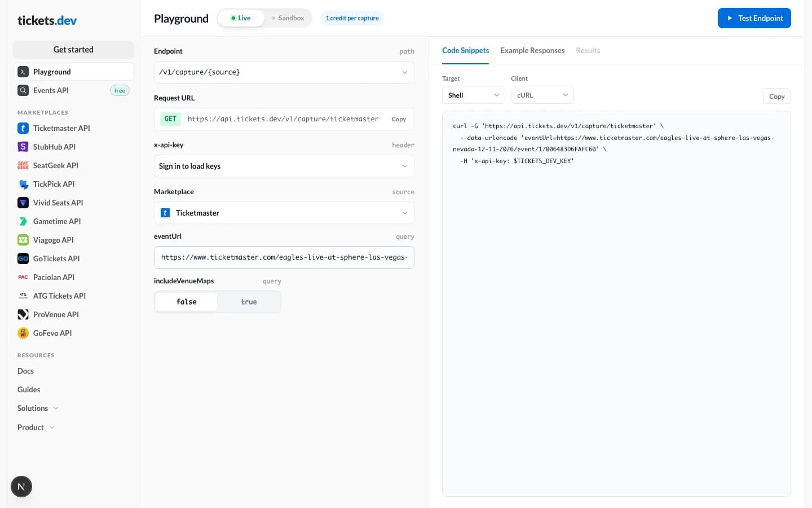Open the SeatGeek API icon
Image resolution: width=812 pixels, height=508 pixels.
[23, 165]
